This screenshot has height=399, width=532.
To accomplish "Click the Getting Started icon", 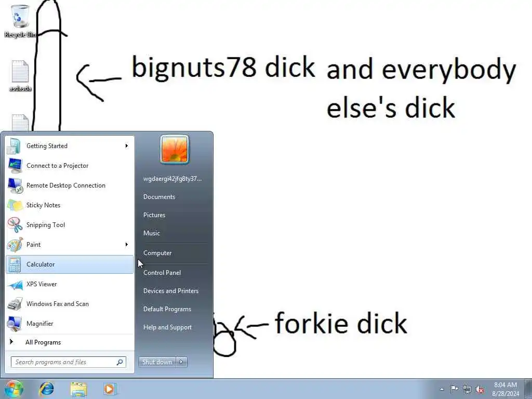I will pos(15,146).
